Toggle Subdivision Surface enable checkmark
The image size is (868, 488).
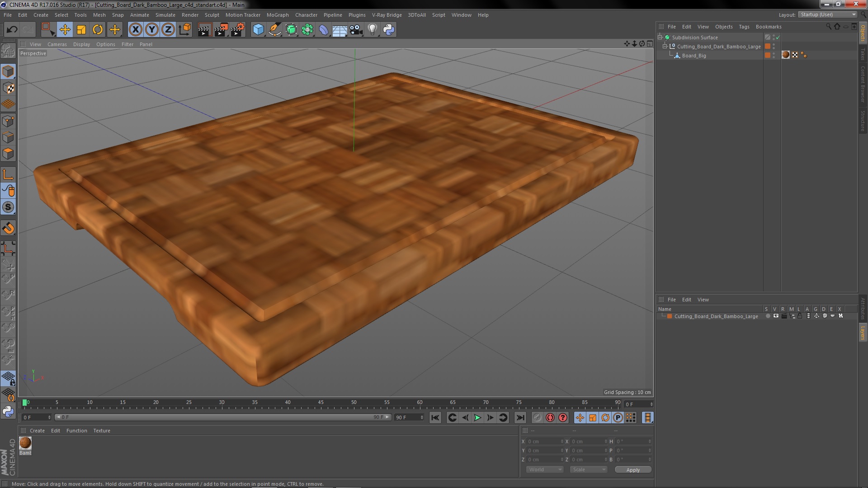coord(778,37)
